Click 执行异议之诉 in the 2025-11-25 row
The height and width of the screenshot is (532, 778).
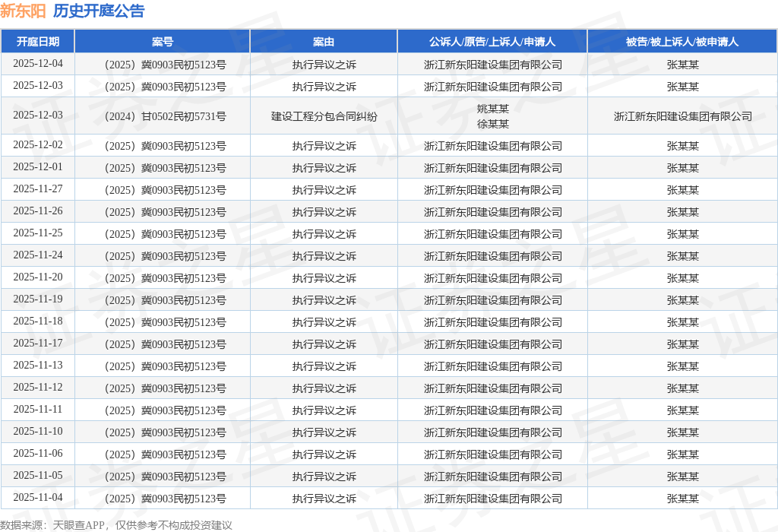tap(324, 234)
